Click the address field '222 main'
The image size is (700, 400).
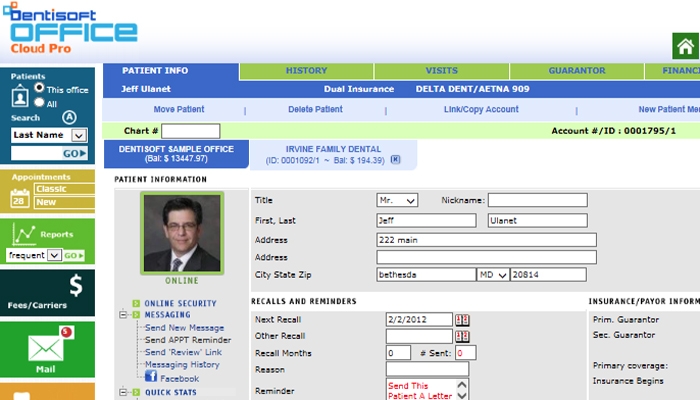point(487,240)
